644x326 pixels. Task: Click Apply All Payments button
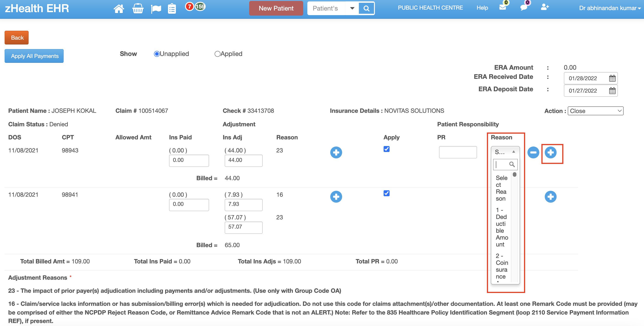click(34, 56)
